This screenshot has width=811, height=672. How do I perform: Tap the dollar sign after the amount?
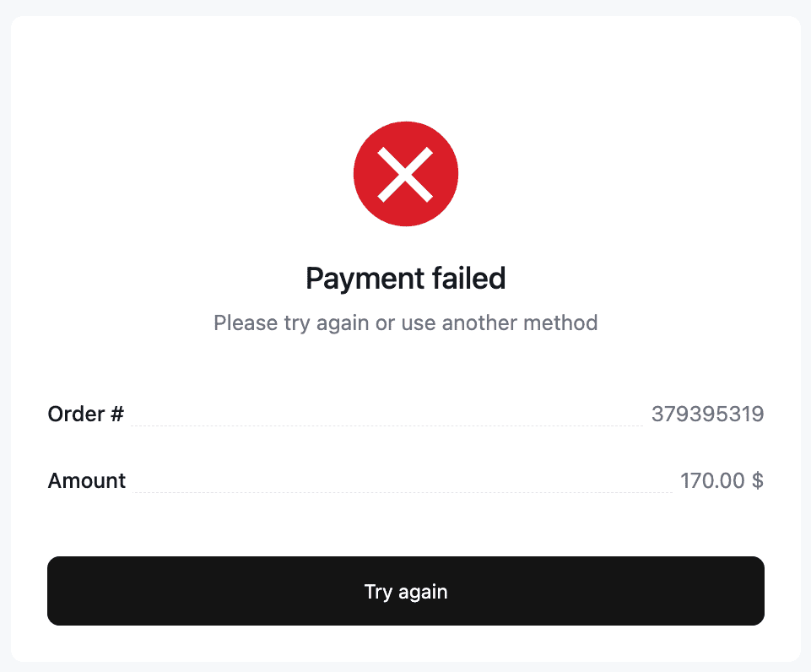759,480
